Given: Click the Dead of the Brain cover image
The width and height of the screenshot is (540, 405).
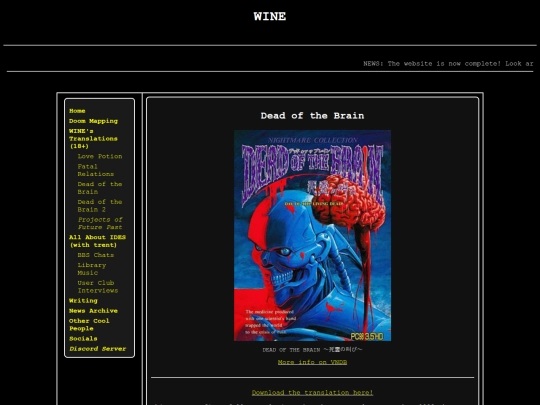Looking at the screenshot, I should [x=312, y=236].
